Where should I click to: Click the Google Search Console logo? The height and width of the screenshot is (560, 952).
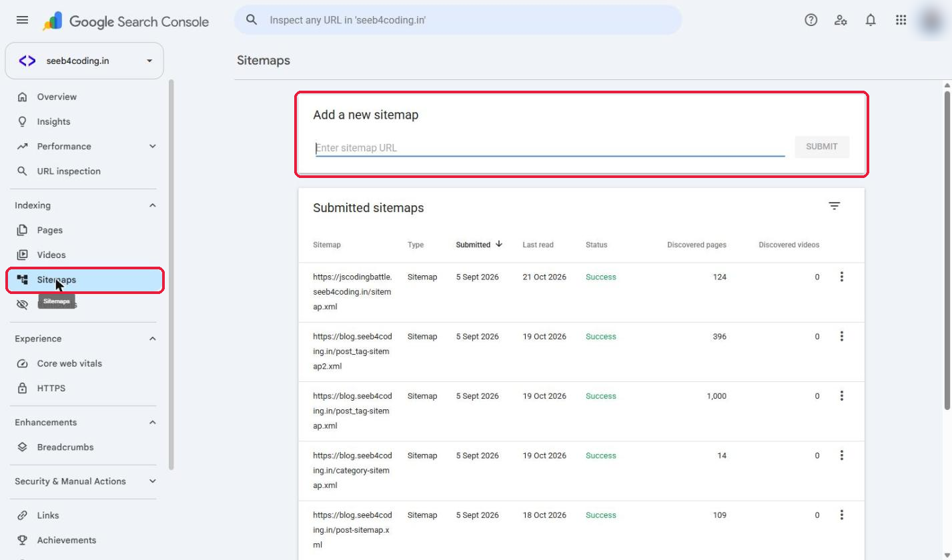(x=125, y=21)
